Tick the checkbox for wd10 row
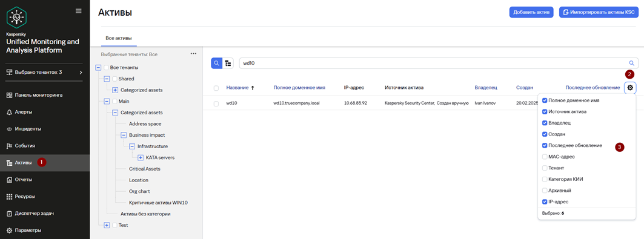Screen dimensions: 644x239 pyautogui.click(x=216, y=103)
